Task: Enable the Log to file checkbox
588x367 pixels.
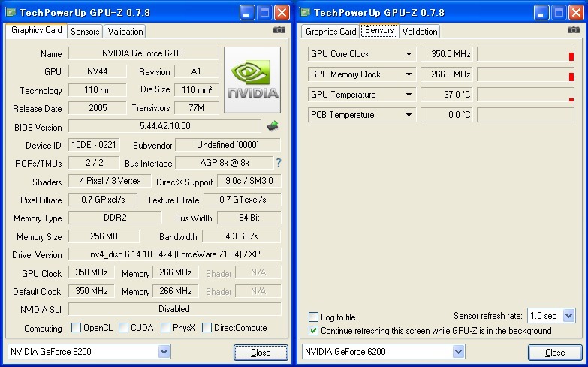Action: (x=313, y=317)
